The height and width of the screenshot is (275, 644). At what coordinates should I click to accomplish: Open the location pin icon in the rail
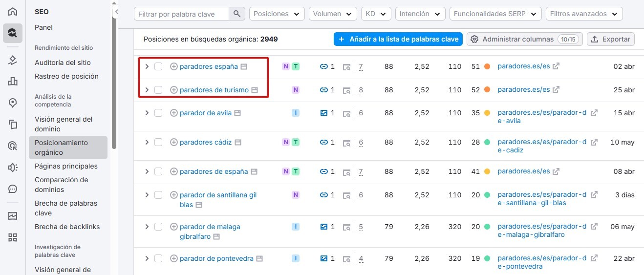[13, 103]
